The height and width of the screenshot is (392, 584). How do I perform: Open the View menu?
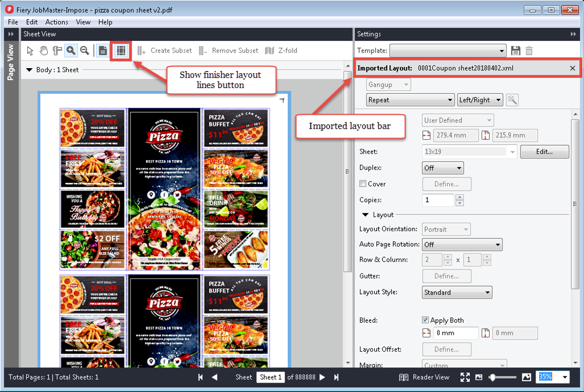(x=83, y=22)
